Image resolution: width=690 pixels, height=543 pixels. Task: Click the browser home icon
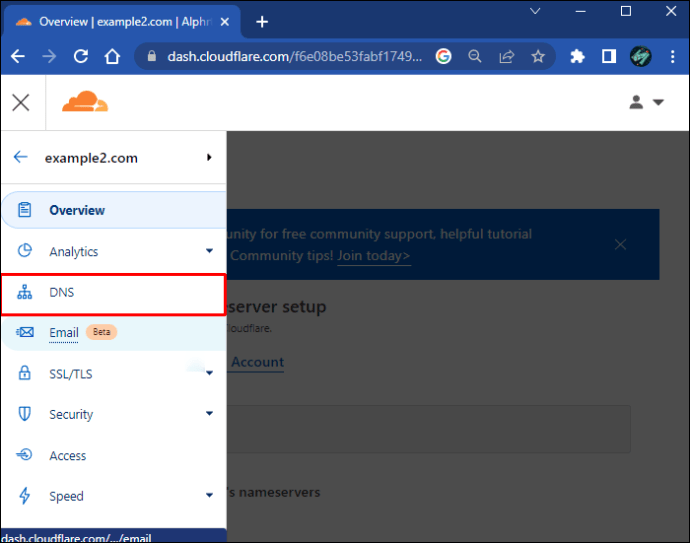(x=112, y=56)
